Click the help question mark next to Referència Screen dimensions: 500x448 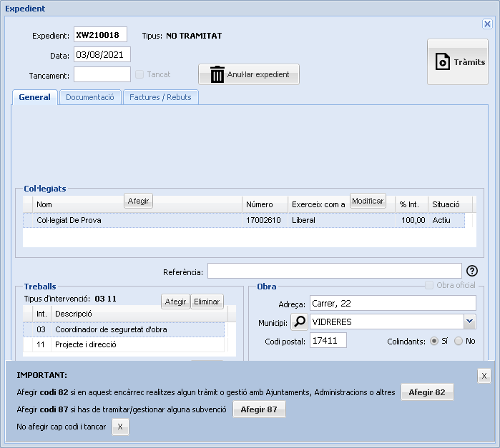point(472,271)
